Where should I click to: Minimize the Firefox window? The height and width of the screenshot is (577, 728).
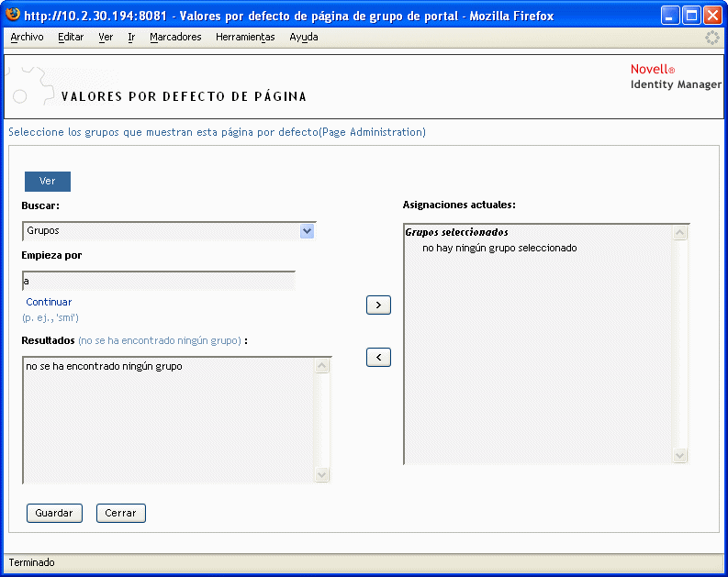click(x=669, y=16)
